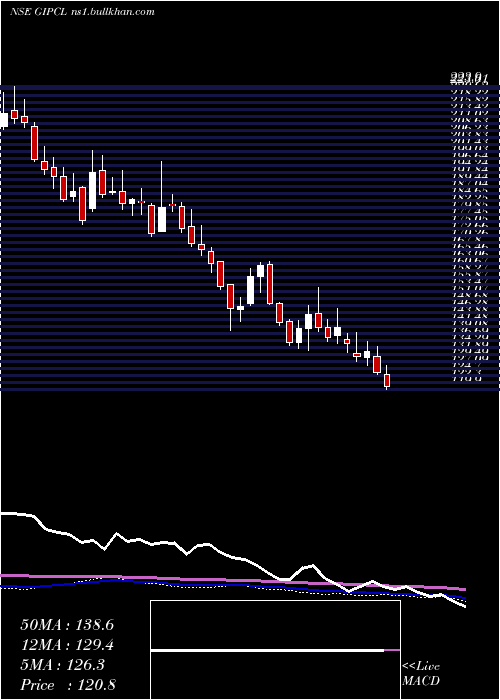This screenshot has height=700, width=500.
Task: Select the "12MA : 129.4" readout
Action: 67,645
